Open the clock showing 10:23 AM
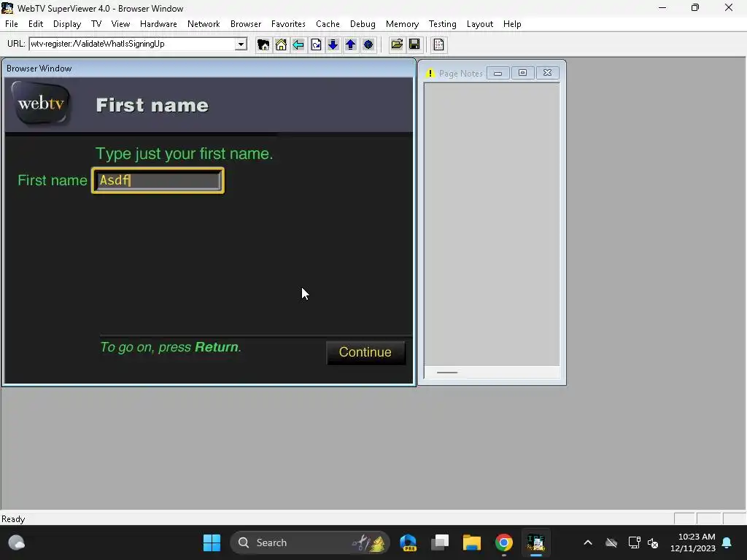Screen dimensions: 747x560 [x=693, y=542]
